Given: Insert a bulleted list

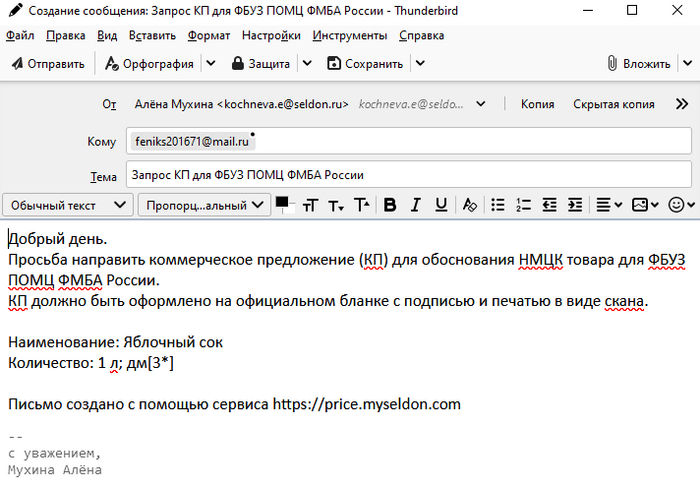Looking at the screenshot, I should point(497,205).
